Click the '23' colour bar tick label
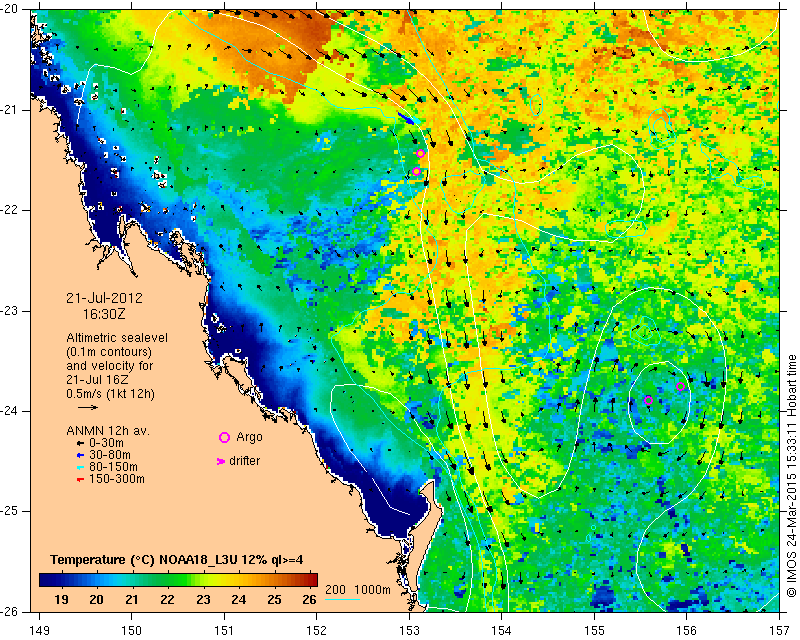Screen dimensions: 800x640 click(203, 600)
